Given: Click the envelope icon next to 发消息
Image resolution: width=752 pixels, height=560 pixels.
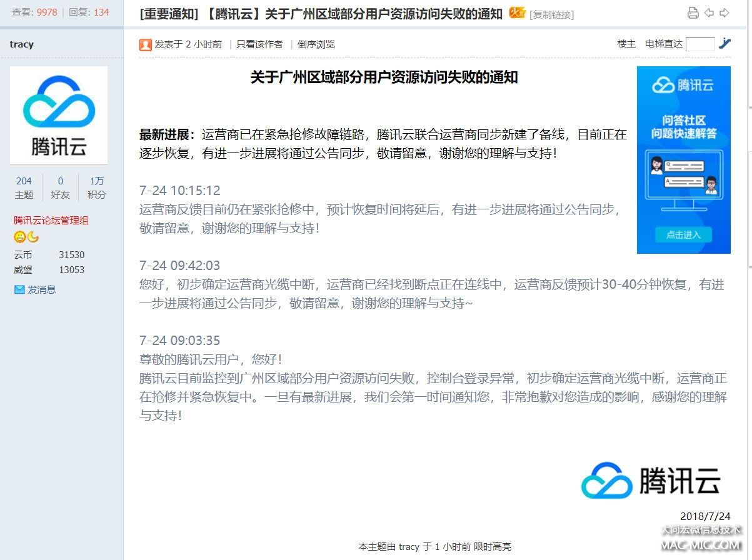Looking at the screenshot, I should tap(19, 289).
